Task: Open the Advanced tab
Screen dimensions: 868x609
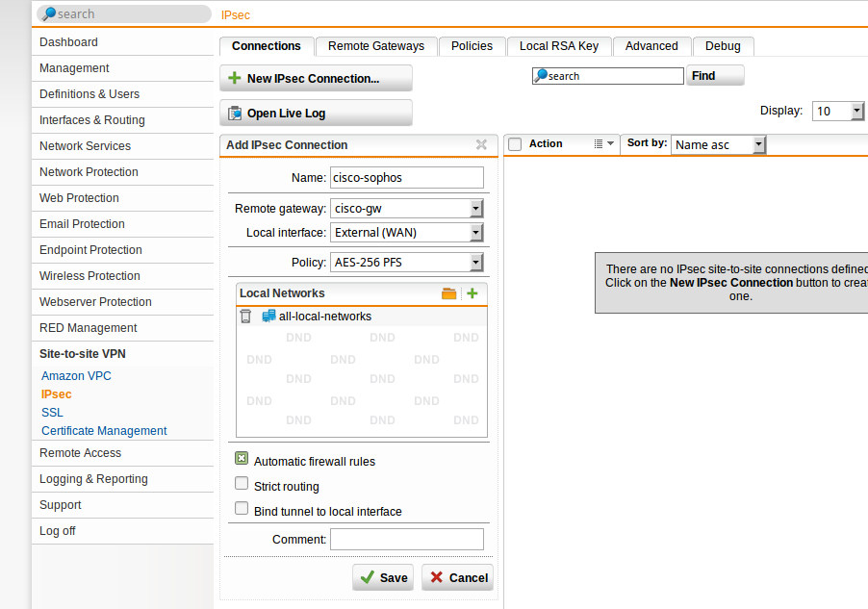Action: click(651, 45)
